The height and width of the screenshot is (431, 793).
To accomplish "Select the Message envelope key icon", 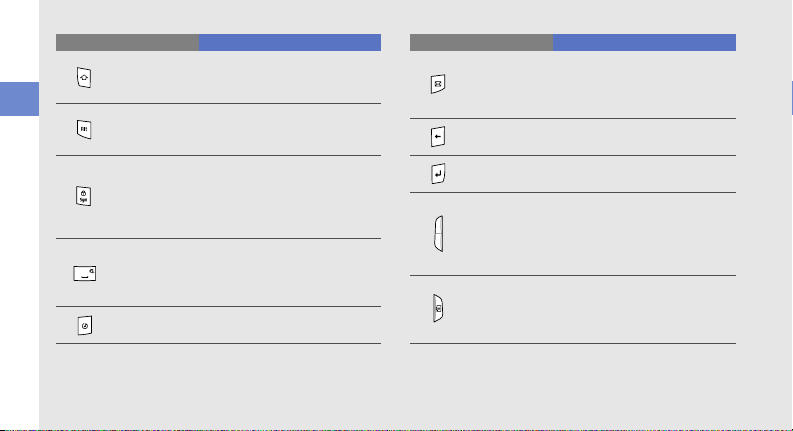I will [x=438, y=84].
